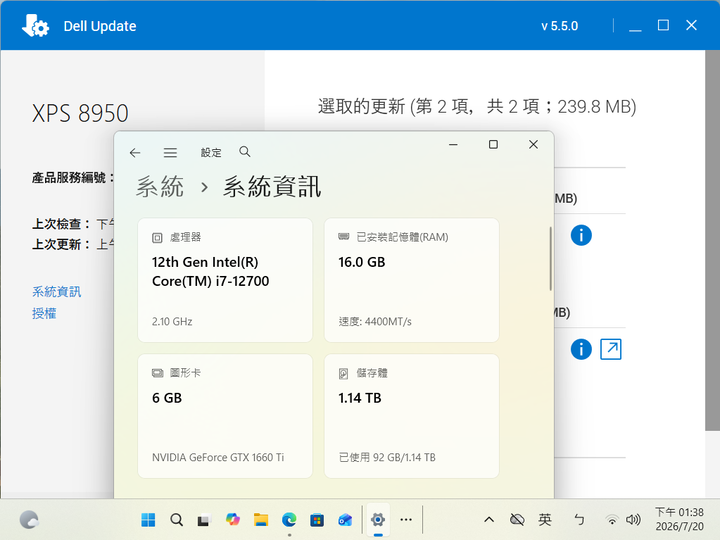
Task: Open 授權 link in Dell Update
Action: click(44, 314)
